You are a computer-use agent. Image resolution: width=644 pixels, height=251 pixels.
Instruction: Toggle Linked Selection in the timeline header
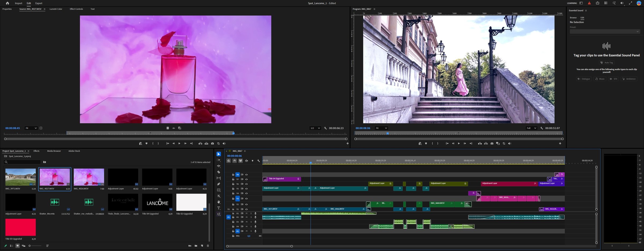click(240, 161)
